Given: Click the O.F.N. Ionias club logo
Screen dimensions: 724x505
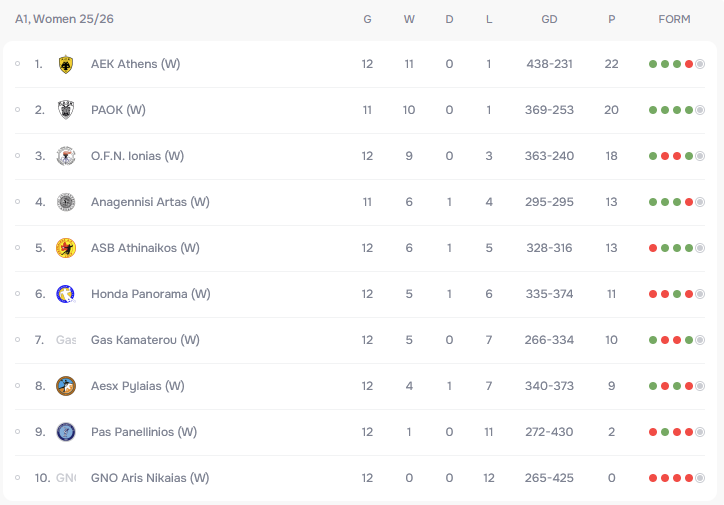Looking at the screenshot, I should 66,156.
